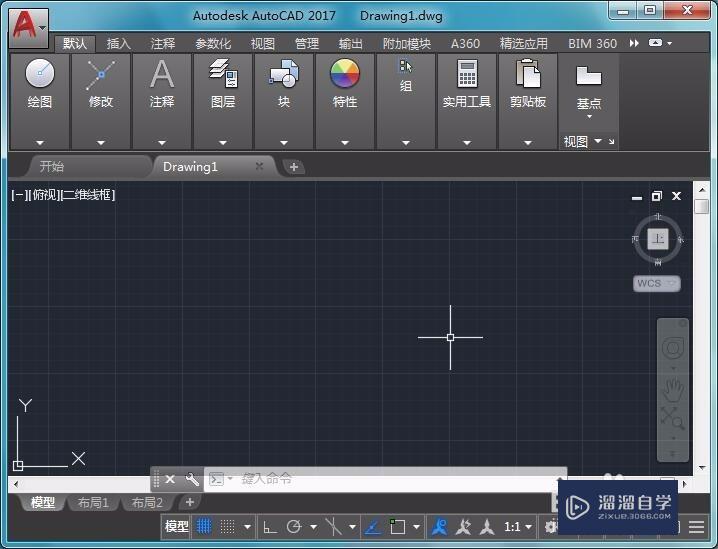Click annotation auto-scale icon in status bar

pos(463,527)
